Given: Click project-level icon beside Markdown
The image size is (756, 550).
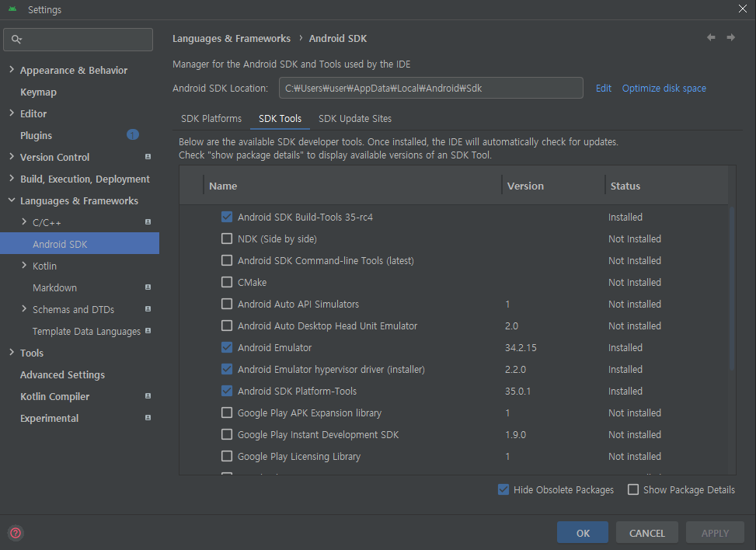Looking at the screenshot, I should click(x=148, y=287).
